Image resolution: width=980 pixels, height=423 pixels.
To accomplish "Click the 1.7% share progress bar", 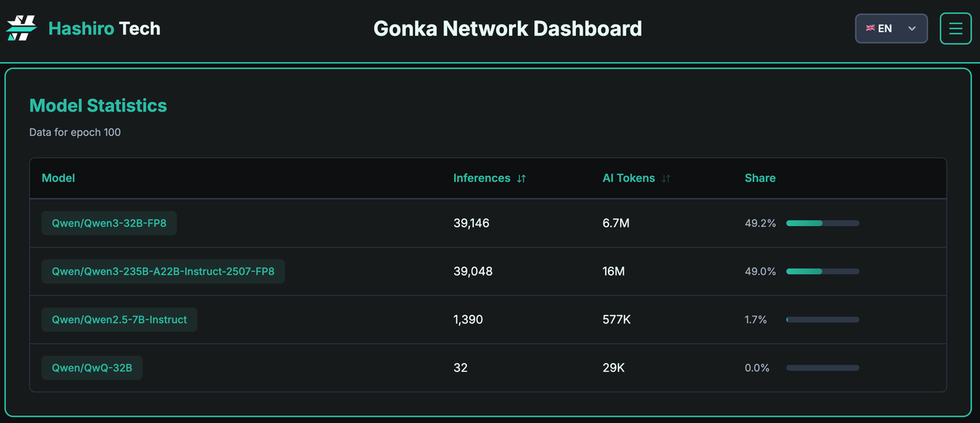I will 822,320.
